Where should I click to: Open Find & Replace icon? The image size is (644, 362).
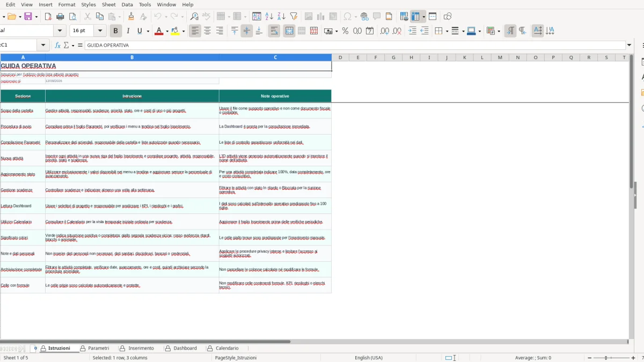[194, 17]
